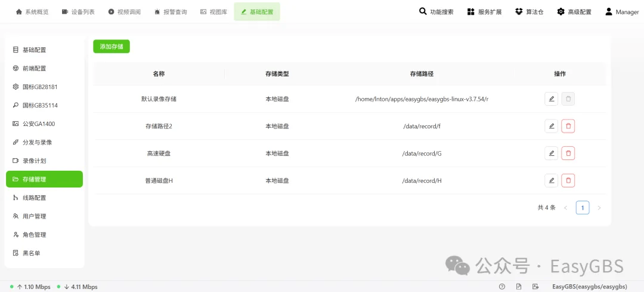Switch to the 报警查询 tab

click(171, 12)
